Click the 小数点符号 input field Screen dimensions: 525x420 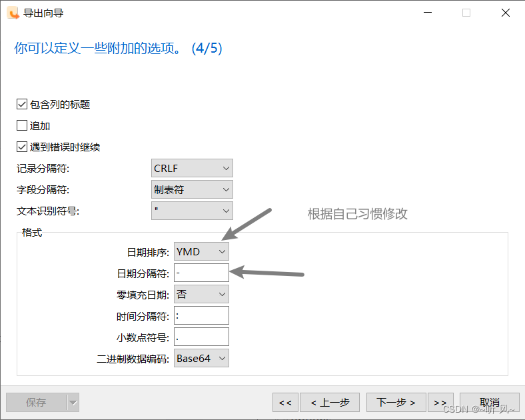click(x=201, y=337)
